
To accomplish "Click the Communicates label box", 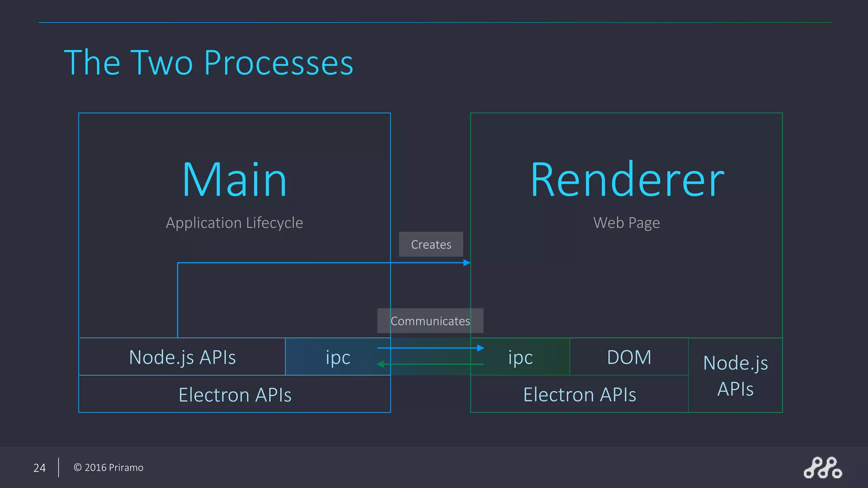I will 430,321.
